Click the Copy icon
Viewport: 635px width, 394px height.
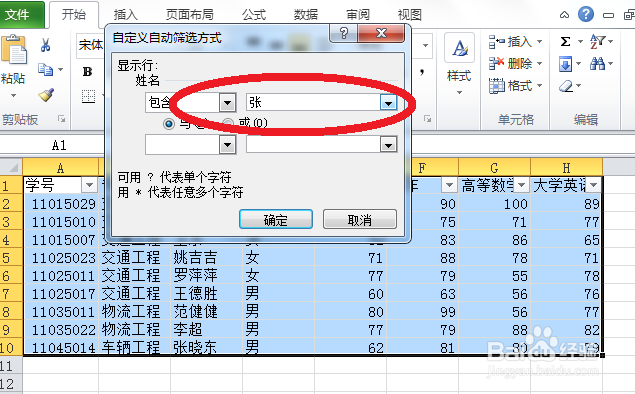[x=45, y=70]
